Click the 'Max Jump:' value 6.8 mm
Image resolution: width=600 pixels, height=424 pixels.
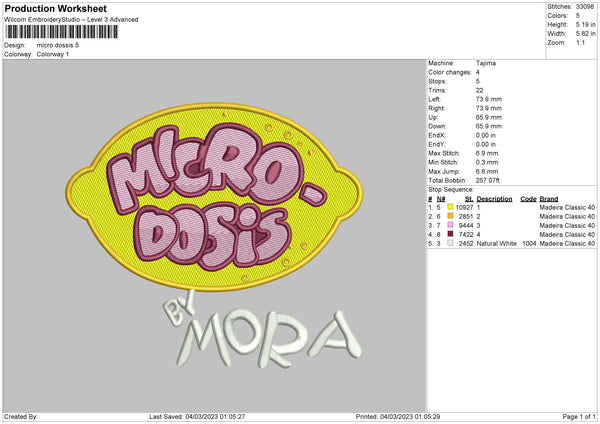click(x=487, y=171)
